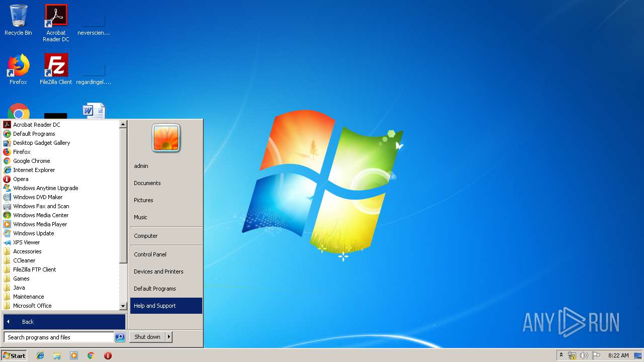Open Control Panel from the Start menu

(166, 254)
